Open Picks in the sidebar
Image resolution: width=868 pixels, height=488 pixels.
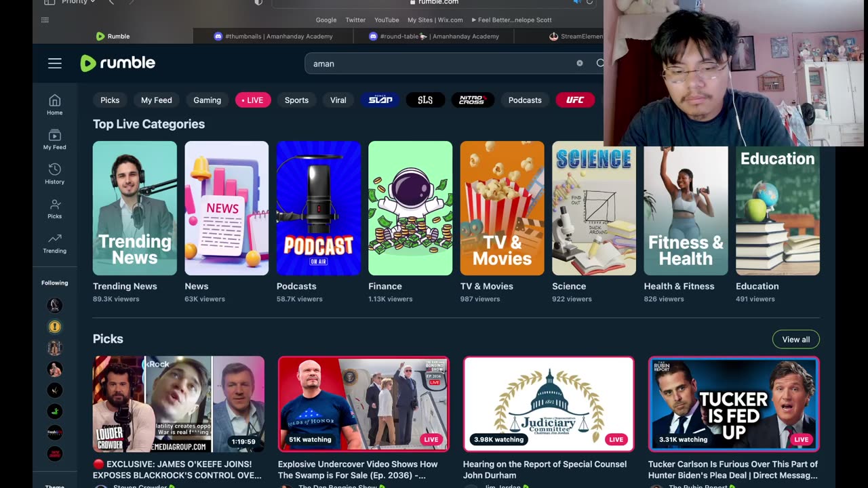[55, 209]
